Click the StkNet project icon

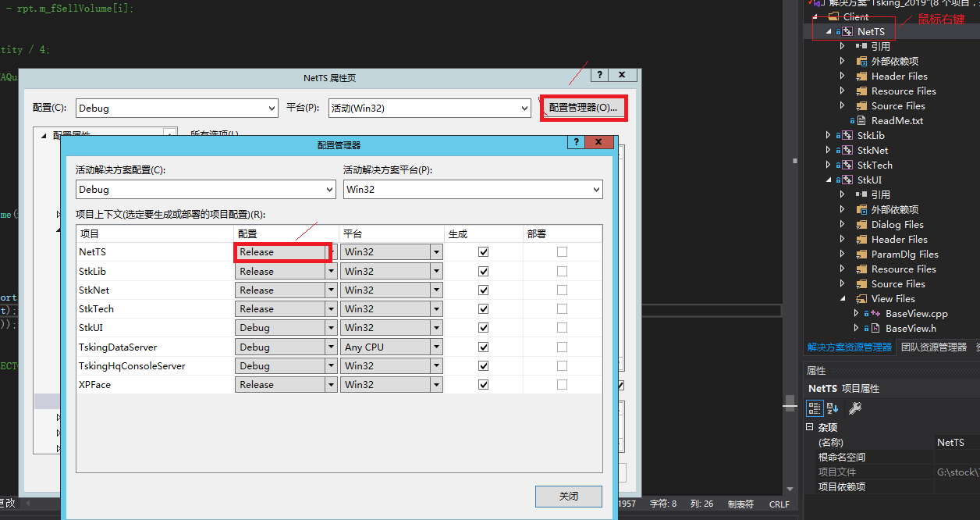point(847,151)
